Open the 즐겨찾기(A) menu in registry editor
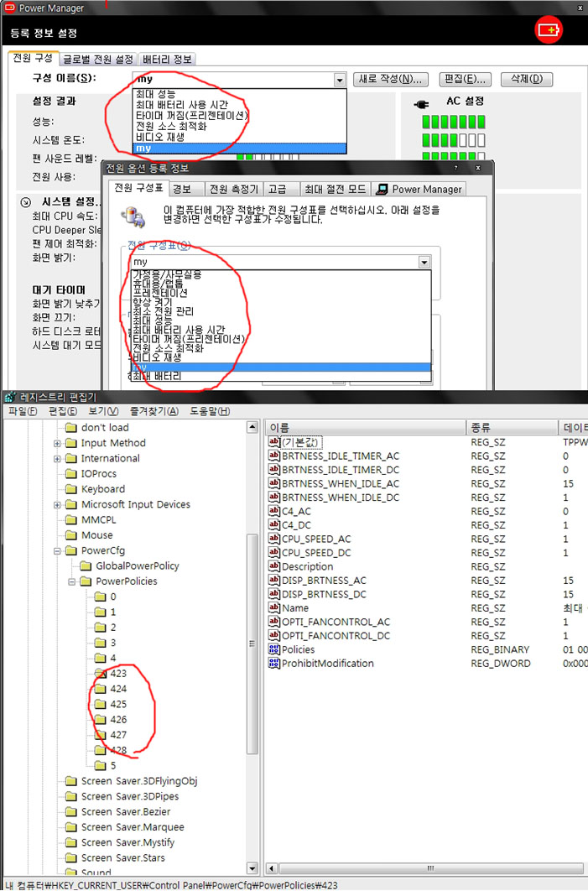 [x=154, y=411]
